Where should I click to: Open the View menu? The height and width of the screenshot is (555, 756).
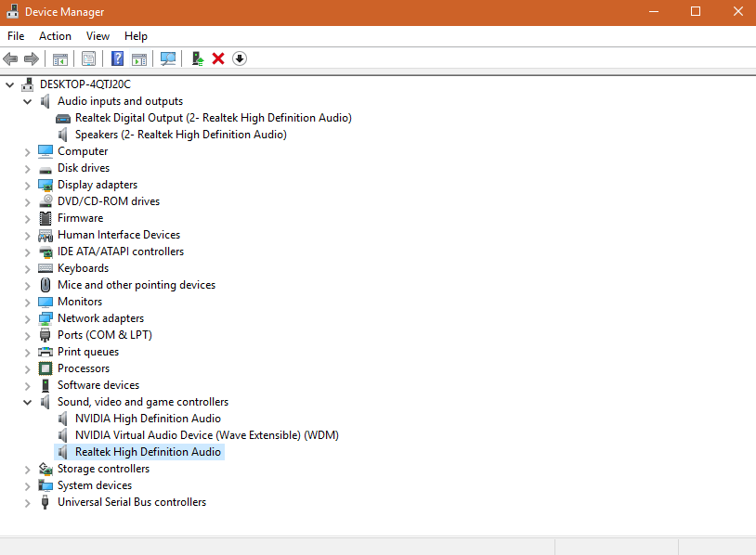click(x=98, y=35)
